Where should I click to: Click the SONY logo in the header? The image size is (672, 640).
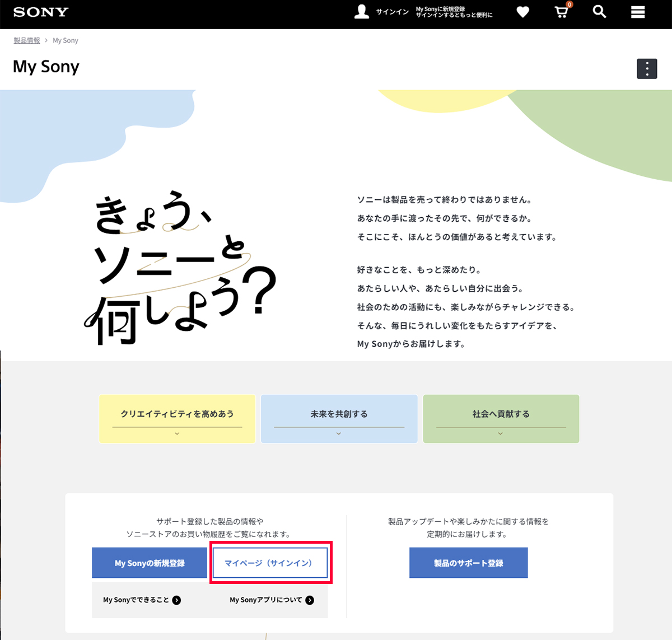coord(41,12)
